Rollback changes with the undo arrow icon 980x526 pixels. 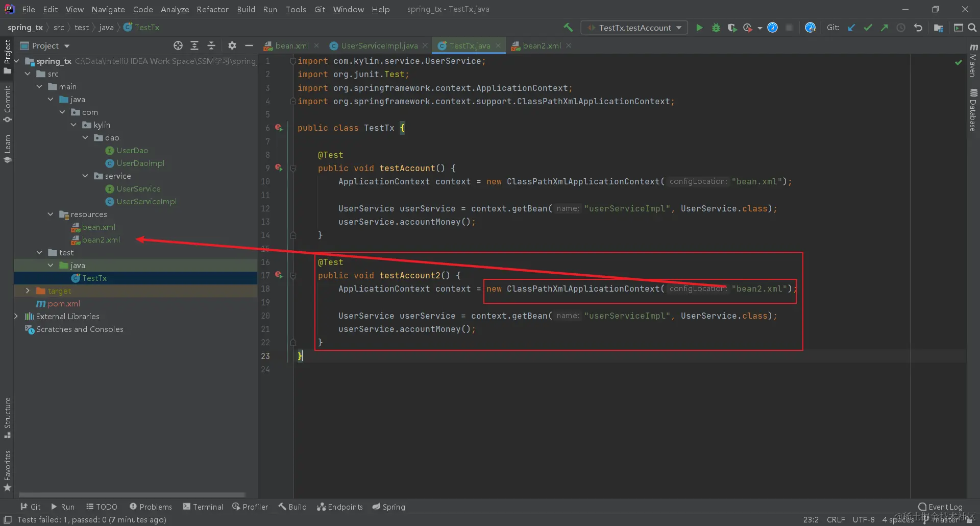click(918, 28)
